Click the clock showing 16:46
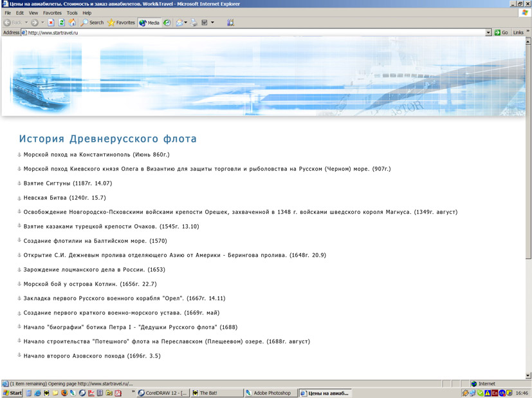532x398 pixels. [x=522, y=393]
